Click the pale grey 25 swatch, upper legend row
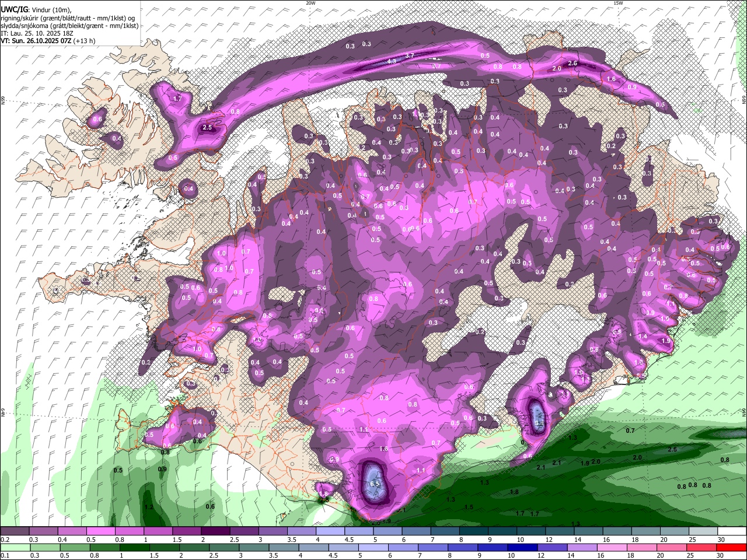Viewport: 747px width, 560px height. tap(704, 531)
